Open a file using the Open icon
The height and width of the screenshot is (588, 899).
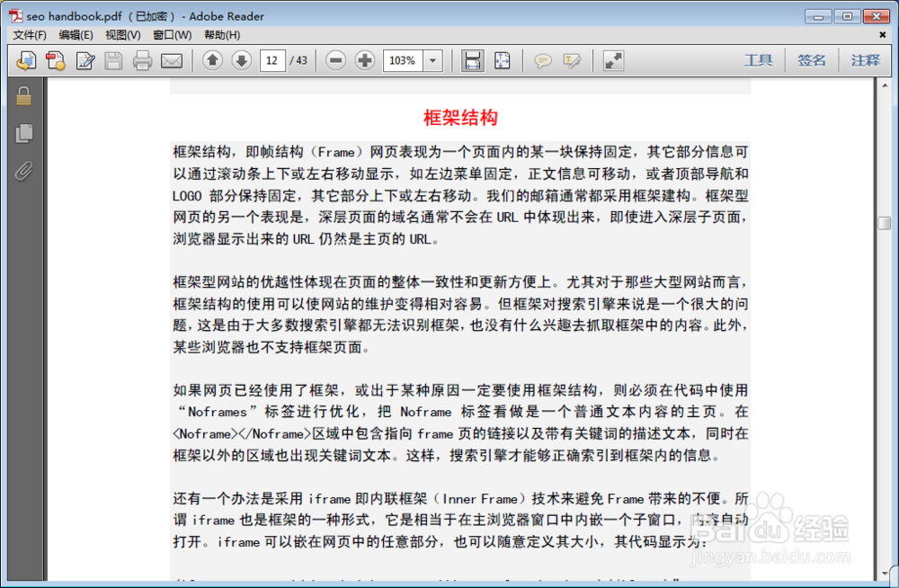(26, 60)
